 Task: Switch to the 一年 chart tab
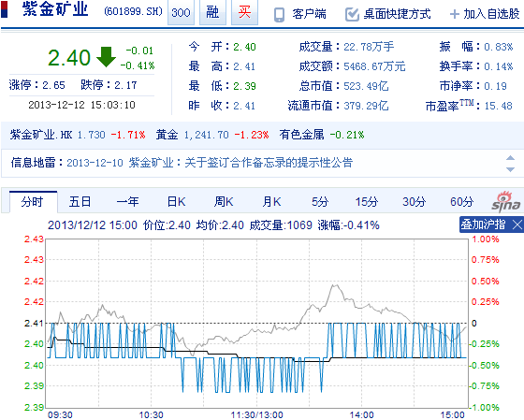127,202
